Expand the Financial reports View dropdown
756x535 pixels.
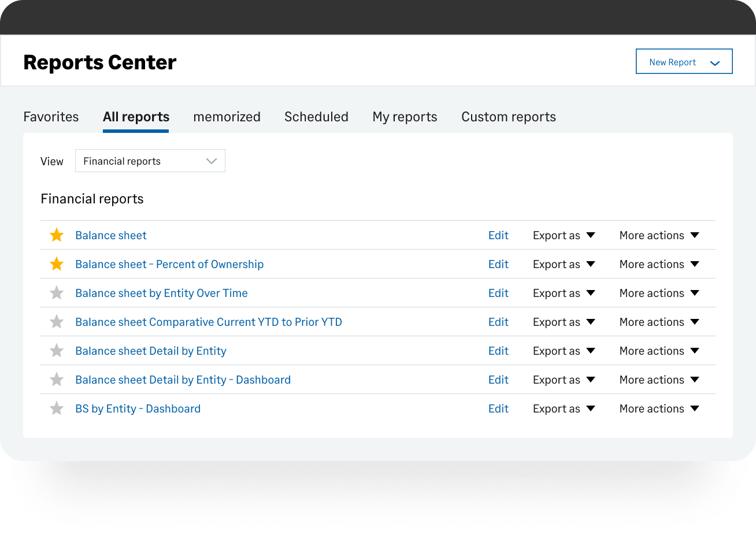click(x=150, y=161)
